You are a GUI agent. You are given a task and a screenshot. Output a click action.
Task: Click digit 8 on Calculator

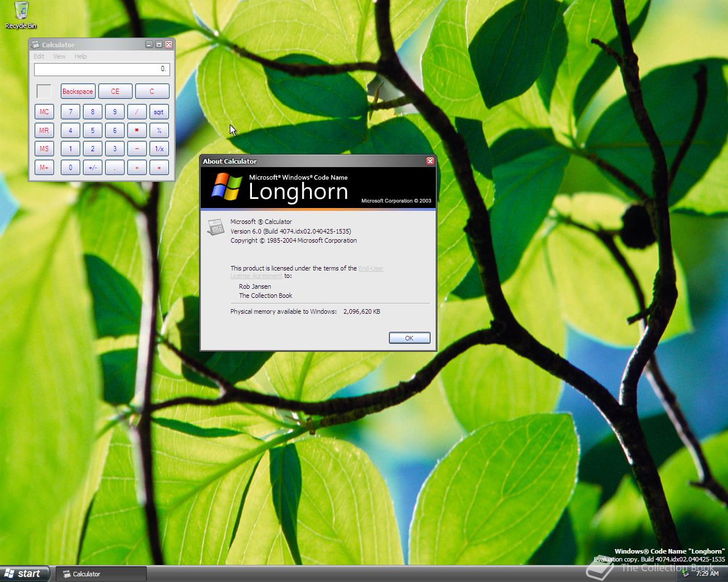pyautogui.click(x=93, y=112)
